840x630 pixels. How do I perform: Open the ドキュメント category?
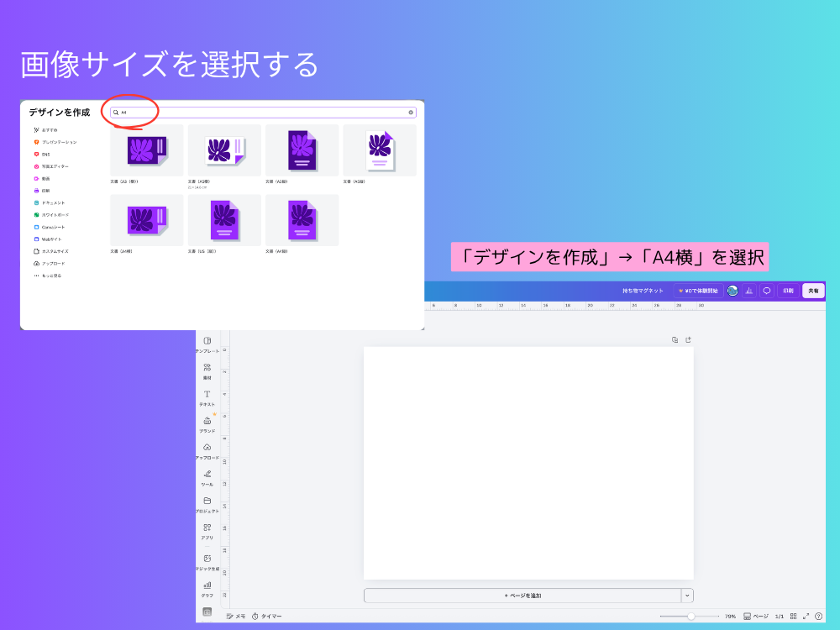pos(50,203)
